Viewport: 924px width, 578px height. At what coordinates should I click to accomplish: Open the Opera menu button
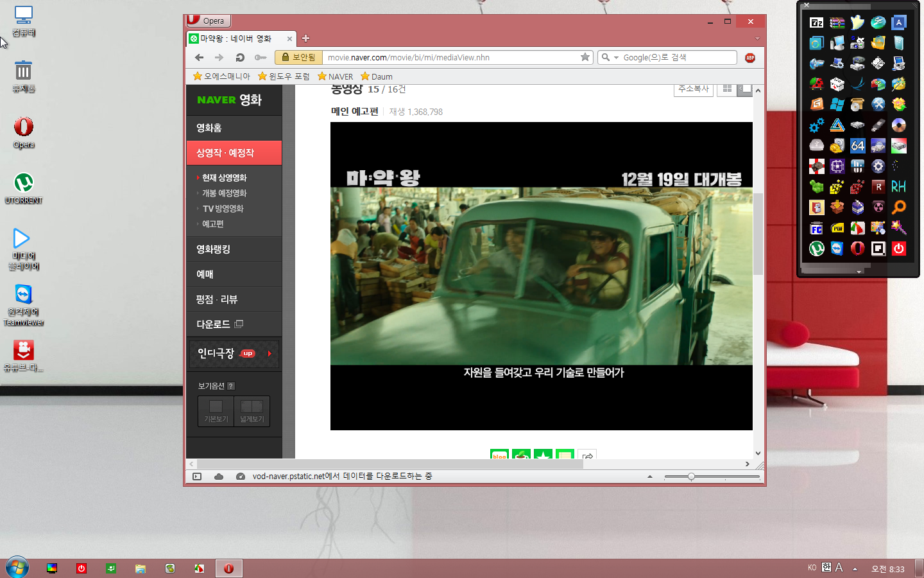tap(209, 21)
